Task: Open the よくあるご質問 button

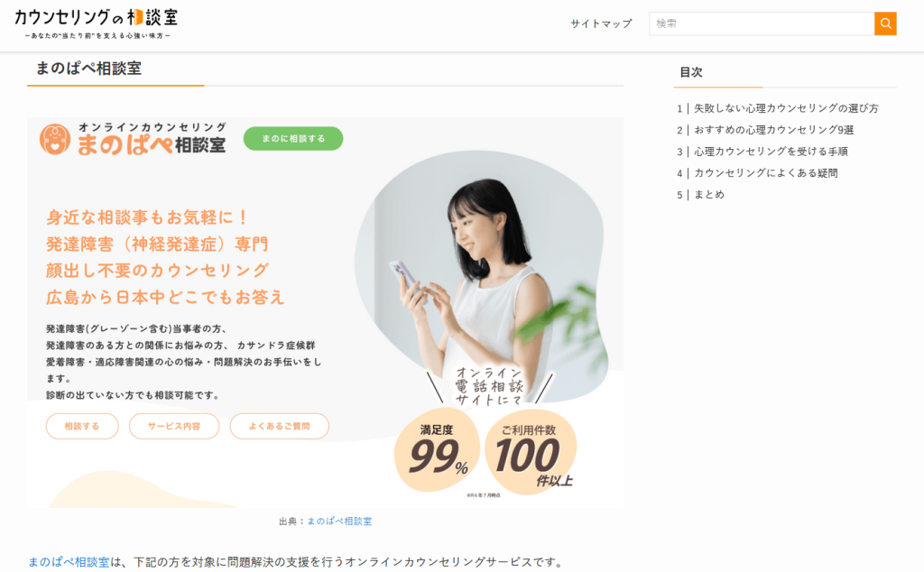Action: coord(280,426)
